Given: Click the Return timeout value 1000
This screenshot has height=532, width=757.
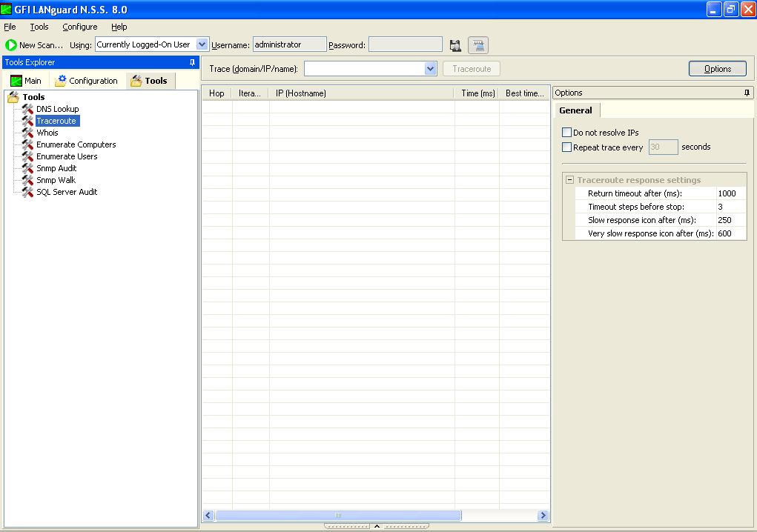Looking at the screenshot, I should (x=731, y=193).
